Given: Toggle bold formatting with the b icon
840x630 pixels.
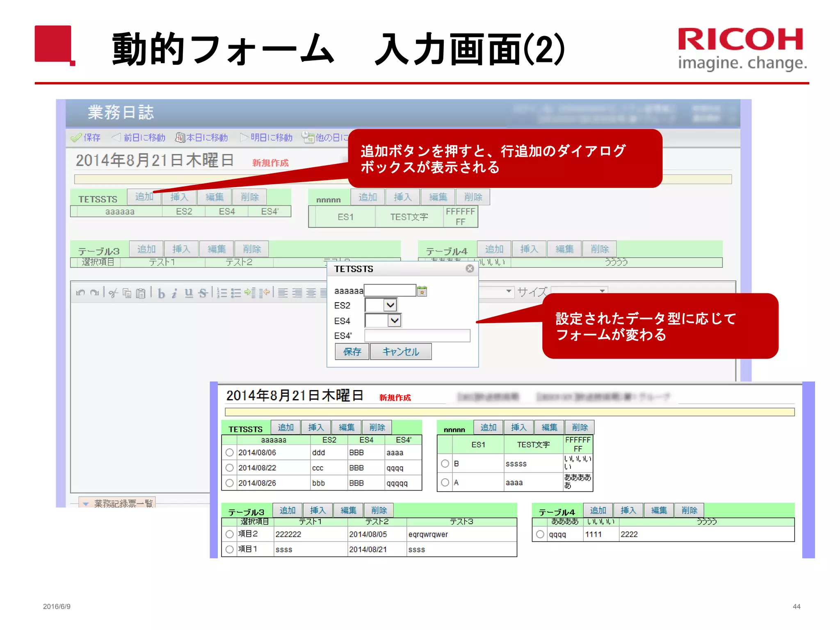Looking at the screenshot, I should coord(161,293).
